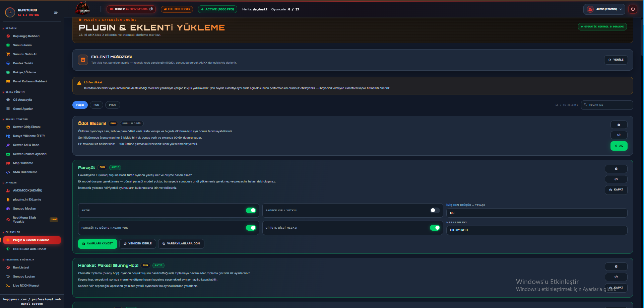Click YENİLE refresh button

(x=616, y=60)
